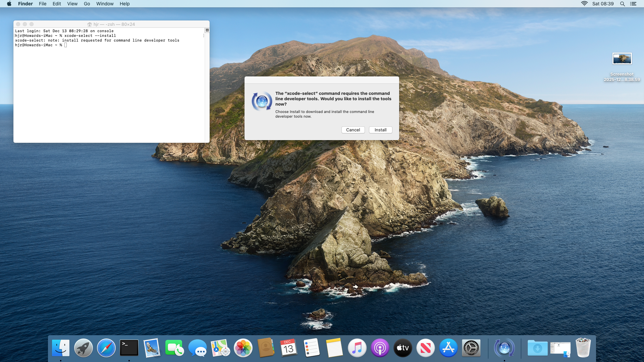Open System Preferences gear icon
Image resolution: width=644 pixels, height=362 pixels.
point(471,348)
